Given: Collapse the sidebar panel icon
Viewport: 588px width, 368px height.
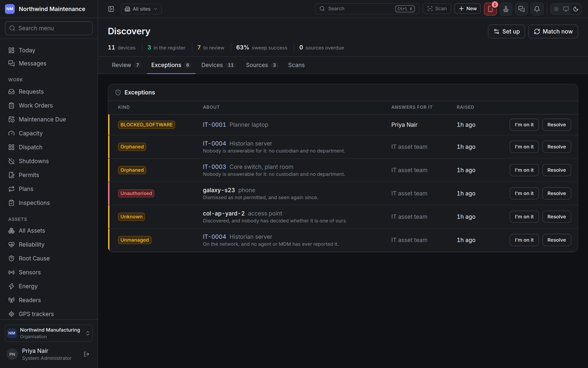Looking at the screenshot, I should (111, 9).
